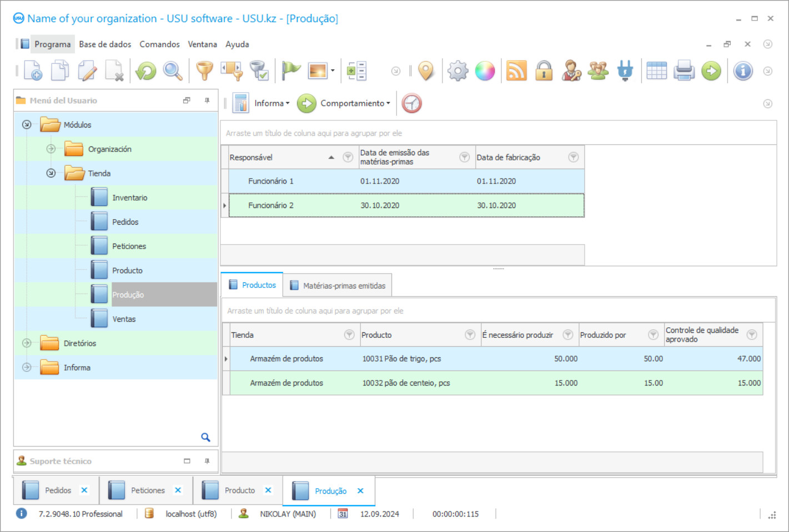The width and height of the screenshot is (789, 532).
Task: Toggle filter on Responsável column
Action: click(x=348, y=158)
